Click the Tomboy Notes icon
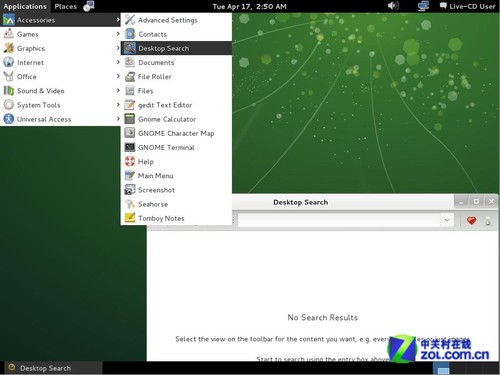Image resolution: width=500 pixels, height=375 pixels. (130, 218)
